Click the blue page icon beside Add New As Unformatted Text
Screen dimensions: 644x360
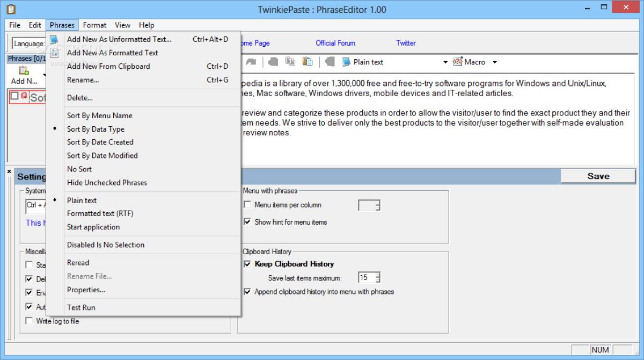pyautogui.click(x=54, y=39)
